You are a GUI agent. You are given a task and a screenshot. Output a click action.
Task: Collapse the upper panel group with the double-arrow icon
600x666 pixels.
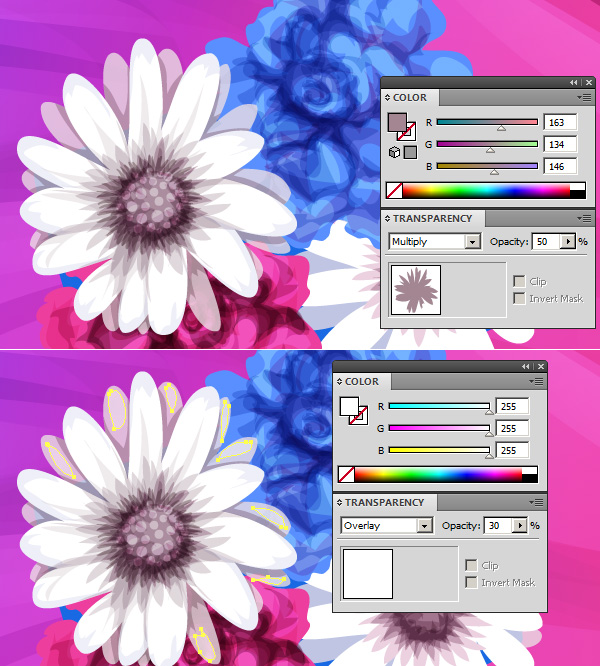(573, 82)
